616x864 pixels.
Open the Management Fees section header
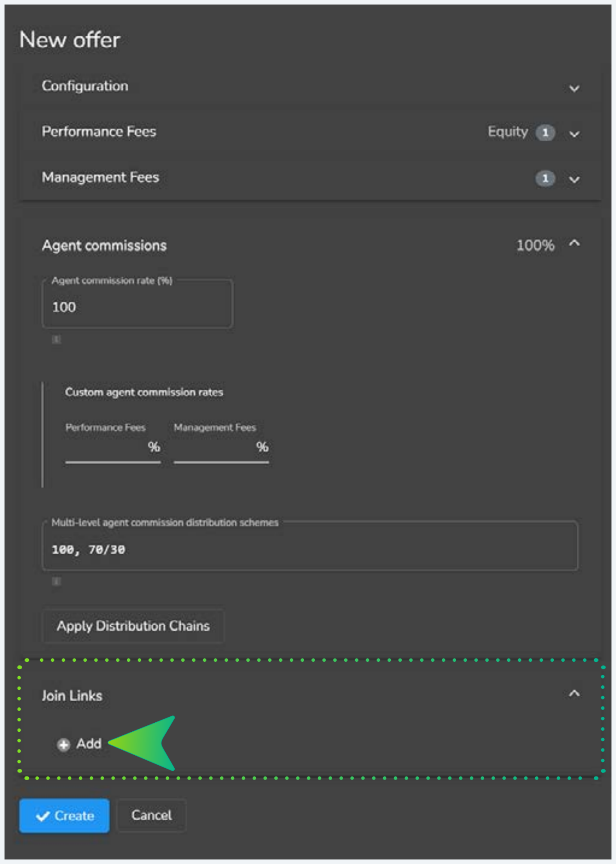pos(310,177)
